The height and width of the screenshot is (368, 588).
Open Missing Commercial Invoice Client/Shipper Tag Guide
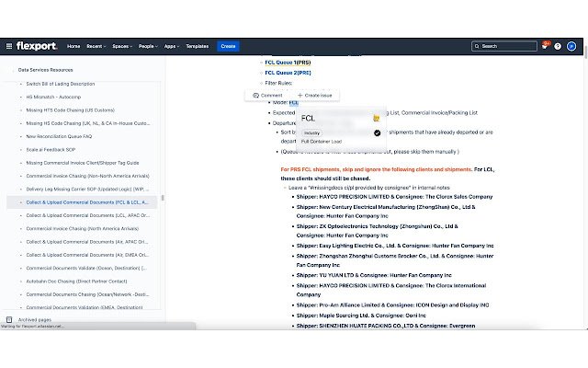(x=83, y=163)
